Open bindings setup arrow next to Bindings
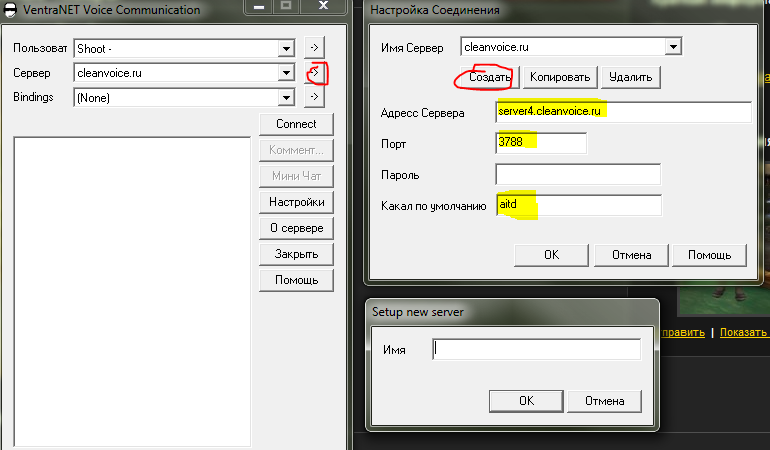The width and height of the screenshot is (770, 450). point(314,97)
